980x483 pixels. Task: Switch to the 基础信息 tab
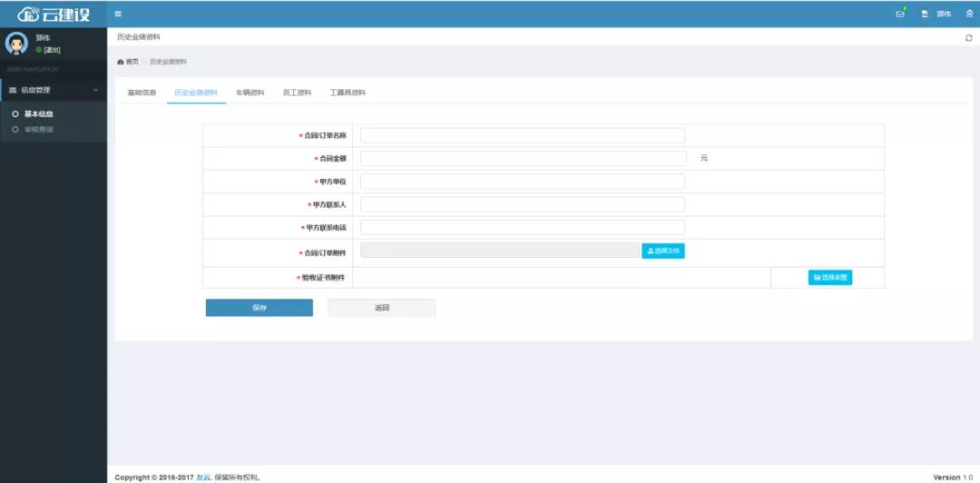(142, 93)
